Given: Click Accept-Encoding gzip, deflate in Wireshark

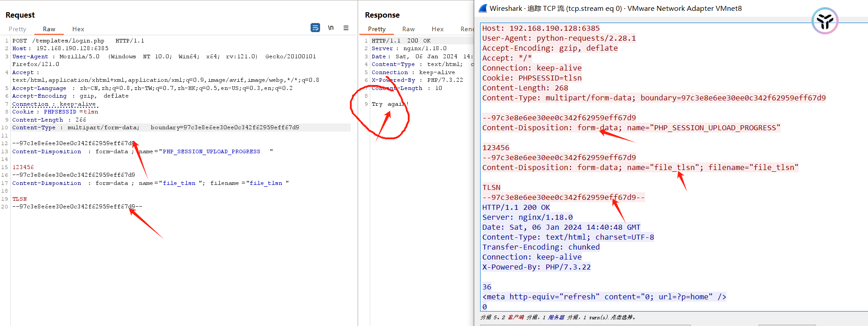Looking at the screenshot, I should [x=550, y=48].
